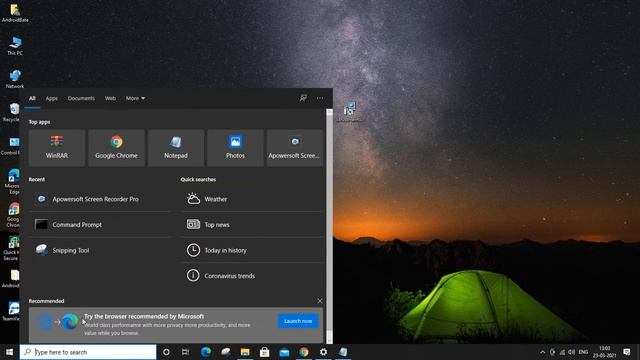
Task: Select Weather quick search
Action: [x=252, y=199]
